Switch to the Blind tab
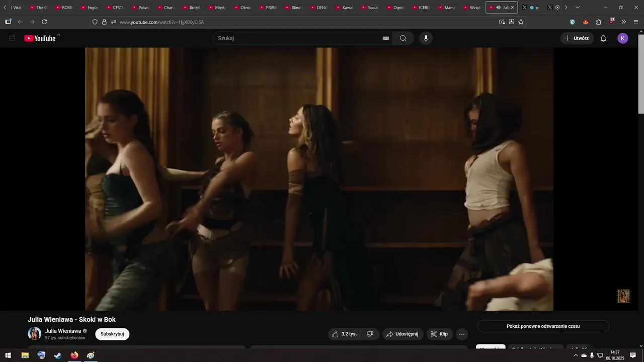Viewport: 644px width, 362px height. click(293, 8)
